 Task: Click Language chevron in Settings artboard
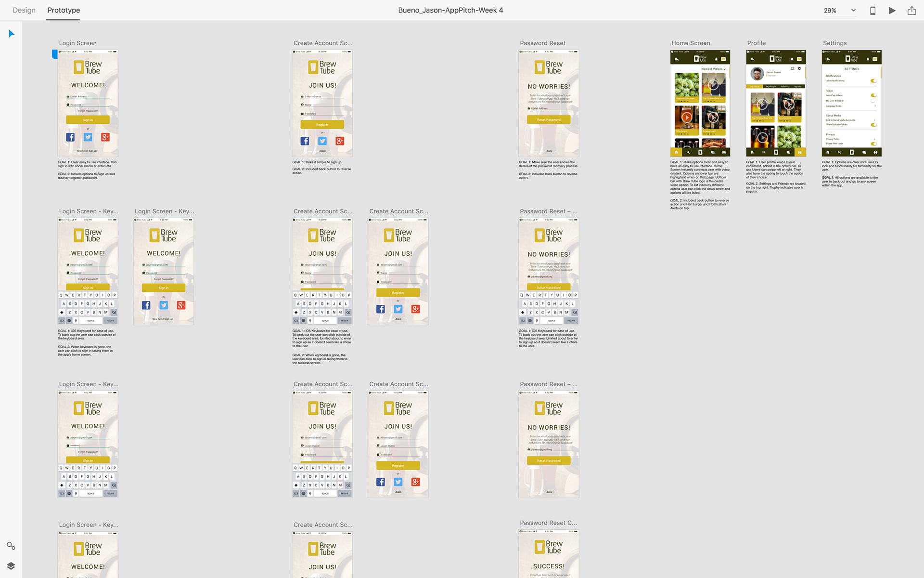875,106
